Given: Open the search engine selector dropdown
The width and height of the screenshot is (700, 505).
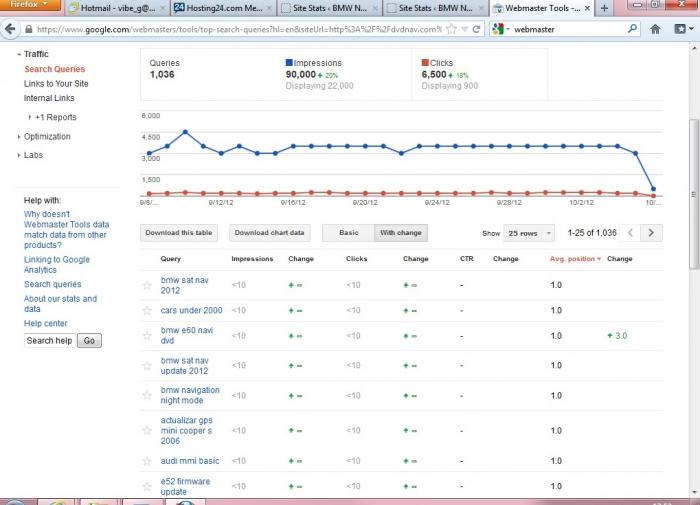Looking at the screenshot, I should click(x=501, y=29).
